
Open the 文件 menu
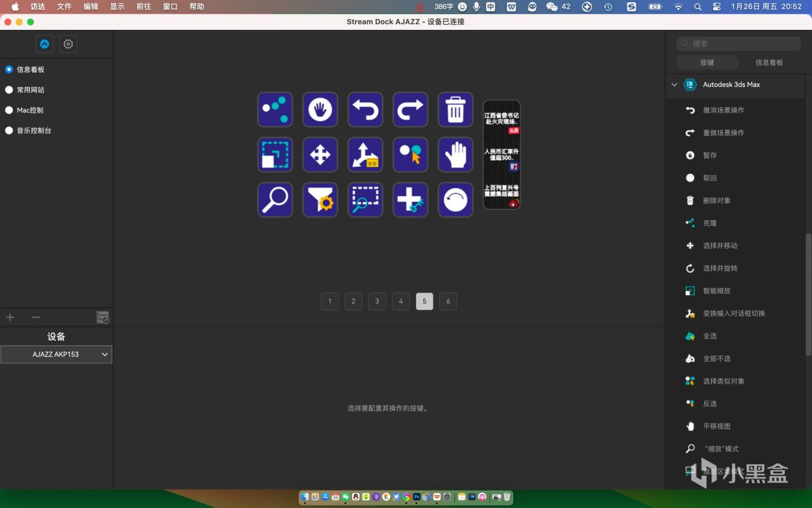point(64,6)
